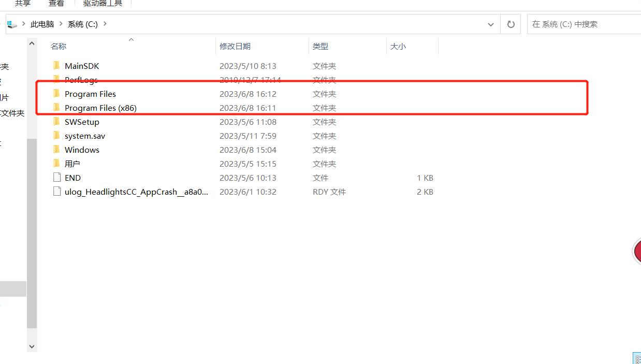Click the drive icon in address bar
Screen dimensions: 641x364
pos(12,24)
